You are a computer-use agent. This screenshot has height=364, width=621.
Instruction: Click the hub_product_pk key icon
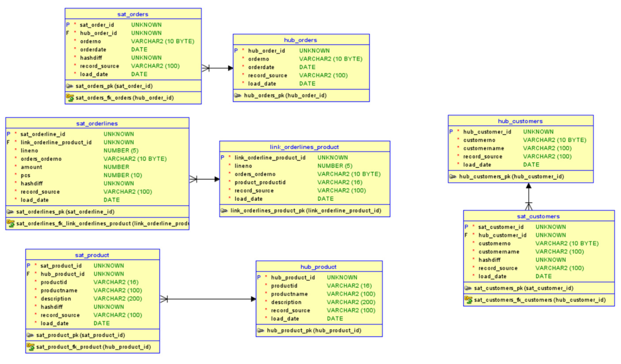click(x=260, y=330)
